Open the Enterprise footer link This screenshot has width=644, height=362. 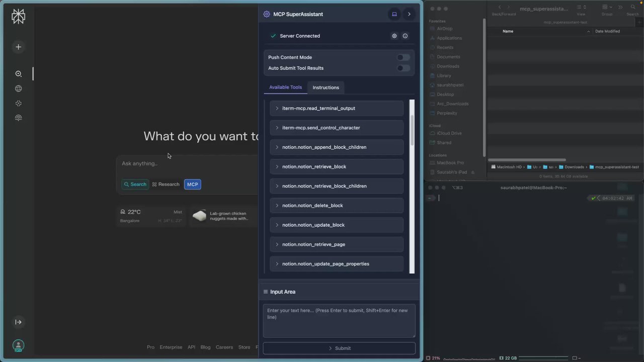click(171, 347)
